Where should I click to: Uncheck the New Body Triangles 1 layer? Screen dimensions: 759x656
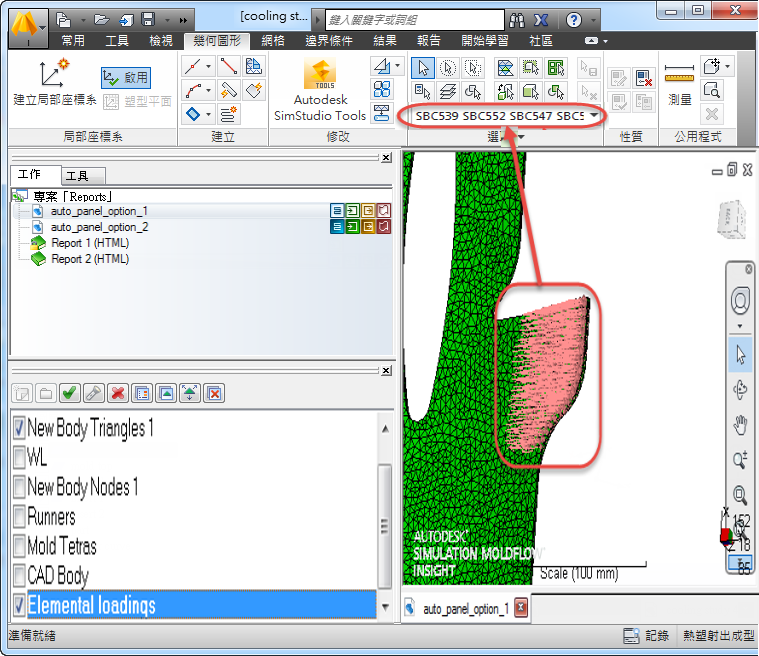coord(19,428)
